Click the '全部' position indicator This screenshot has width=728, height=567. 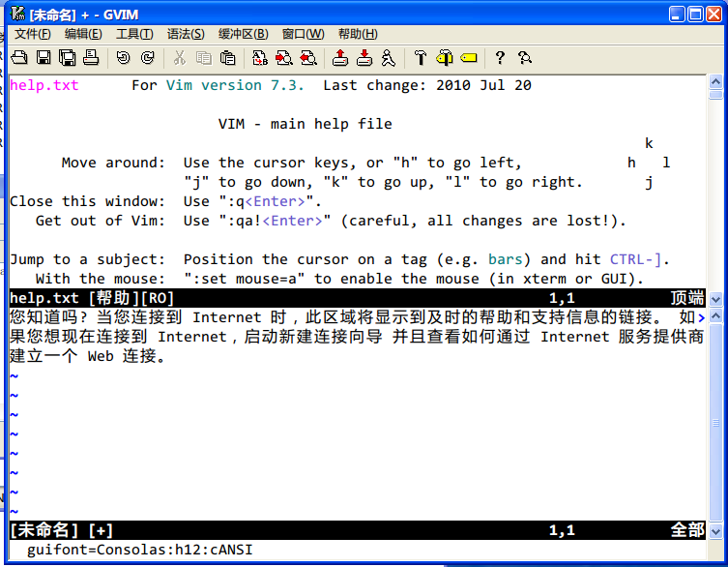click(x=687, y=530)
